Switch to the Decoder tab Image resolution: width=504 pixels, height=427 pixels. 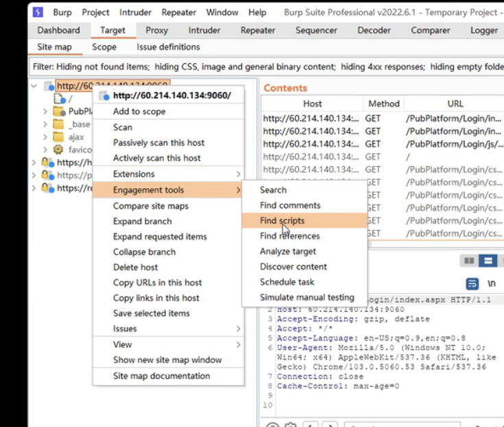pyautogui.click(x=374, y=30)
